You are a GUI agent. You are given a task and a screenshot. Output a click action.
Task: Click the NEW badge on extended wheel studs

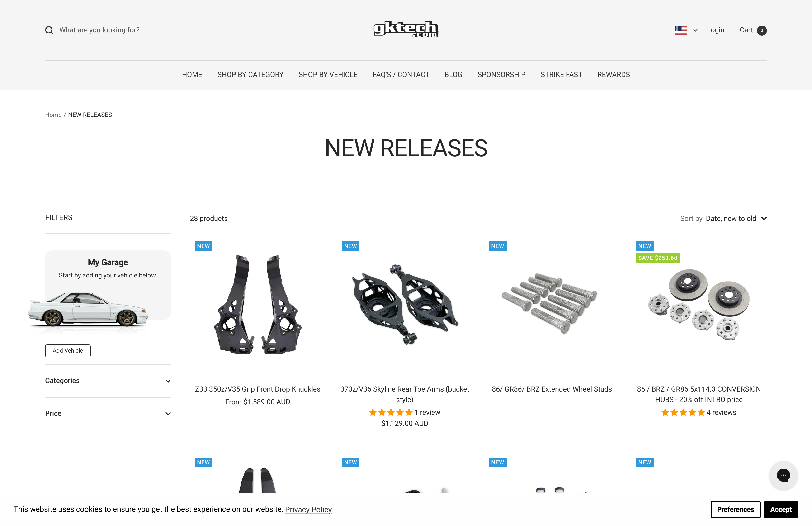(x=497, y=246)
